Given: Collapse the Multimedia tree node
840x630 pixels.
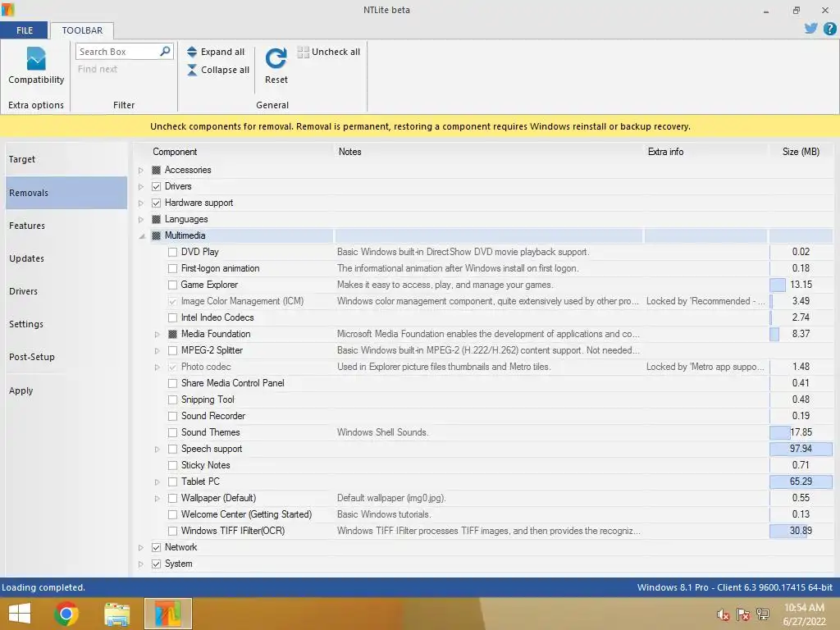Looking at the screenshot, I should tap(141, 235).
